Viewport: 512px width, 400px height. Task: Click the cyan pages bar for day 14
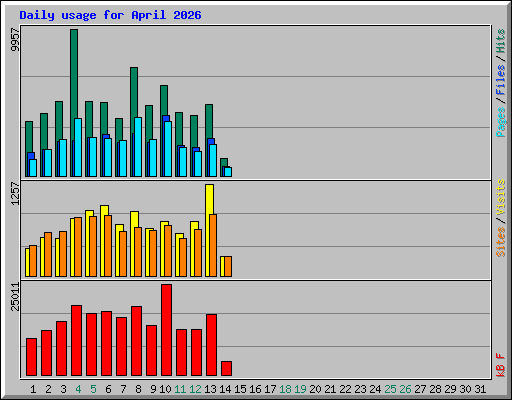228,172
